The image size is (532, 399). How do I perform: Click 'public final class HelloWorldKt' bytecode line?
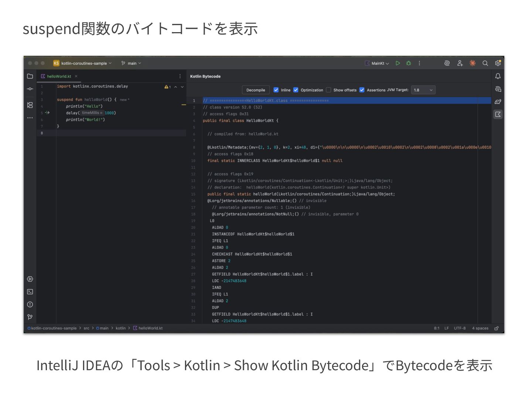tap(241, 121)
